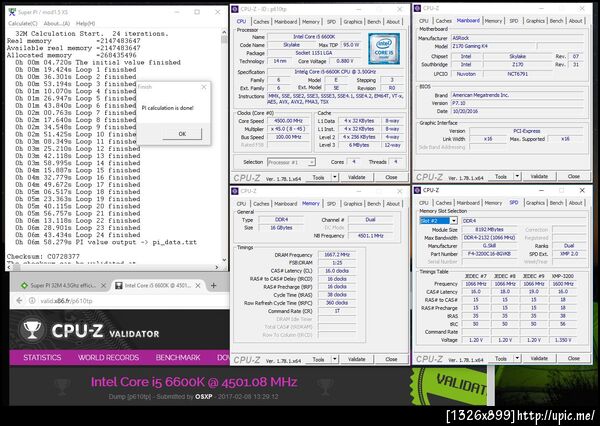Click Super Pi horizontal scrollbar right arrow
The height and width of the screenshot is (426, 600).
(217, 267)
